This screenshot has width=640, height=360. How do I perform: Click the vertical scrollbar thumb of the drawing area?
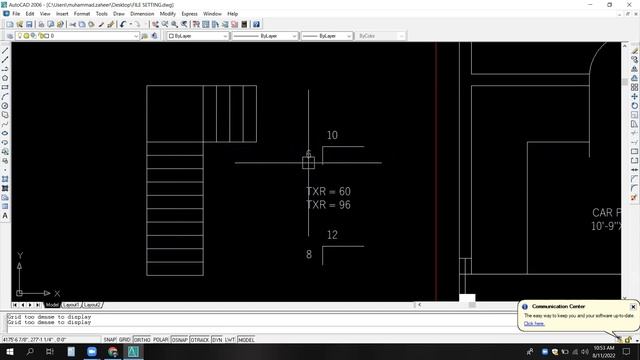(624, 82)
